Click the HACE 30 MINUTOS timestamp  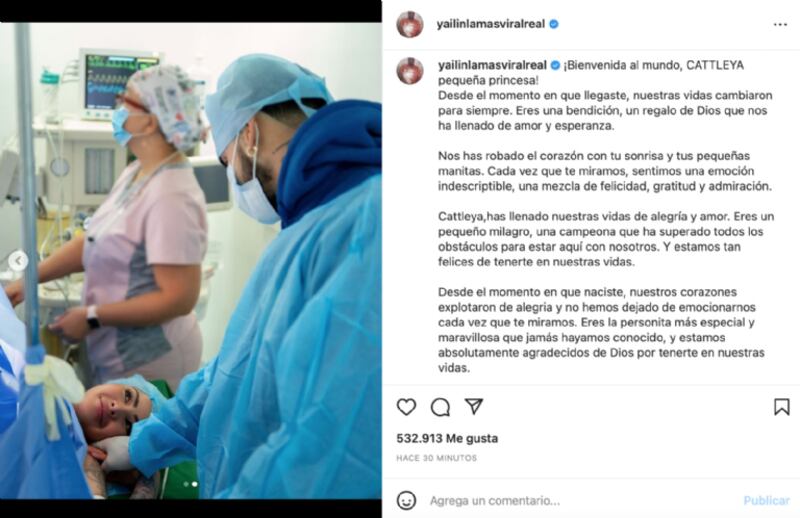click(x=436, y=458)
